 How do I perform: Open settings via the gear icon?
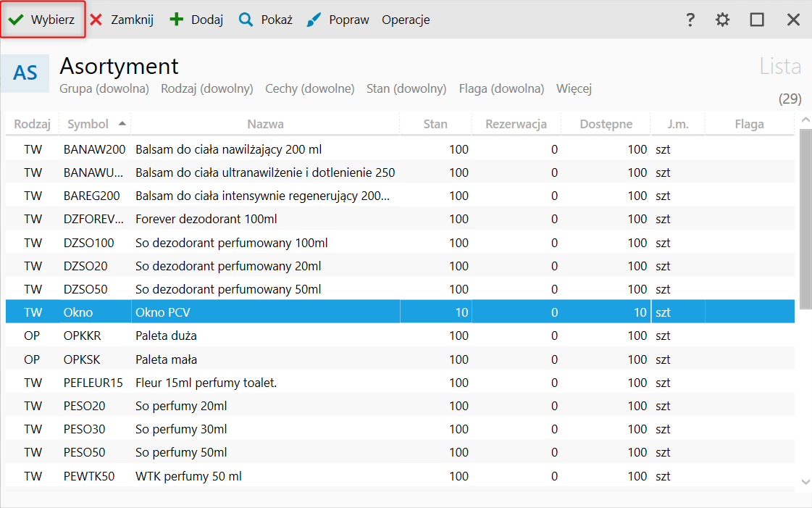pos(722,20)
